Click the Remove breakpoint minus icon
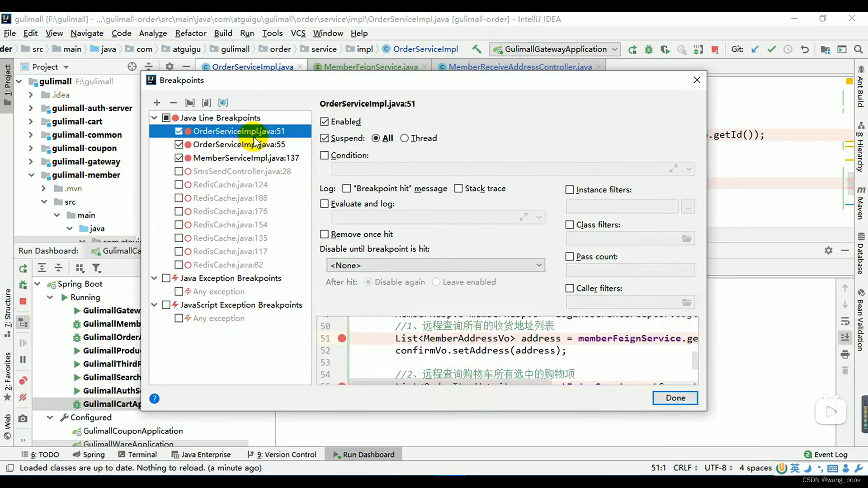This screenshot has height=488, width=868. click(x=173, y=103)
